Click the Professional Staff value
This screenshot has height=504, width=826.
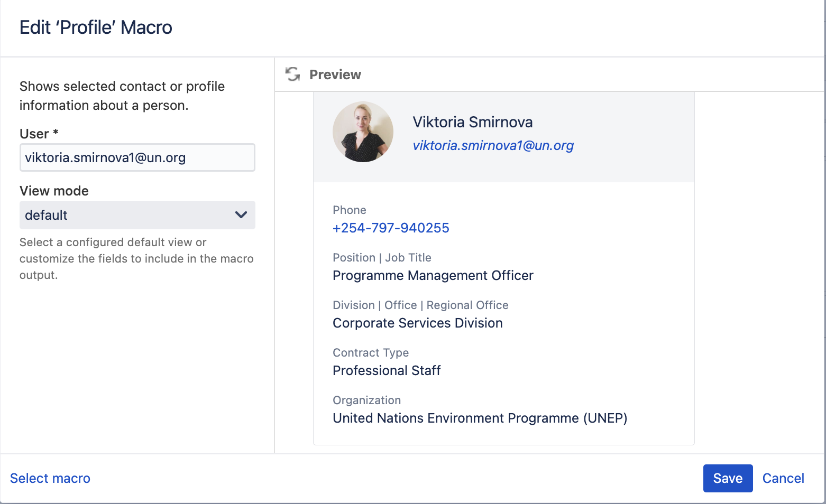click(x=387, y=370)
